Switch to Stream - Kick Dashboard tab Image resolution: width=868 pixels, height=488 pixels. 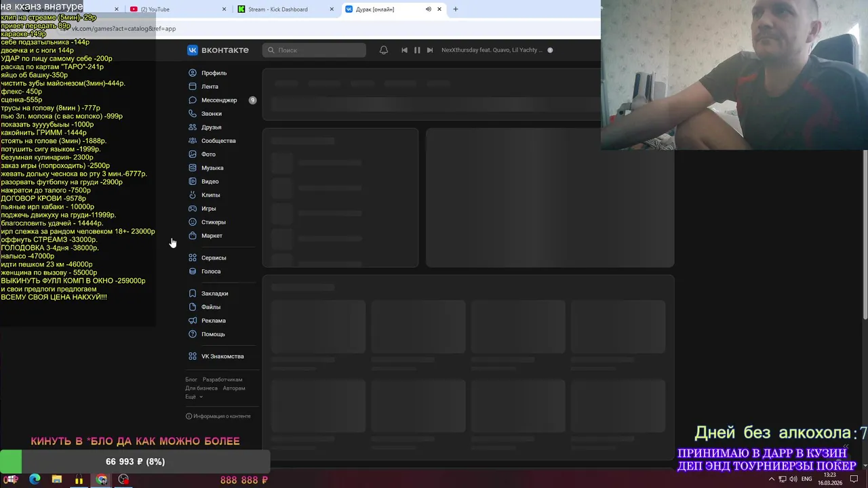[285, 9]
